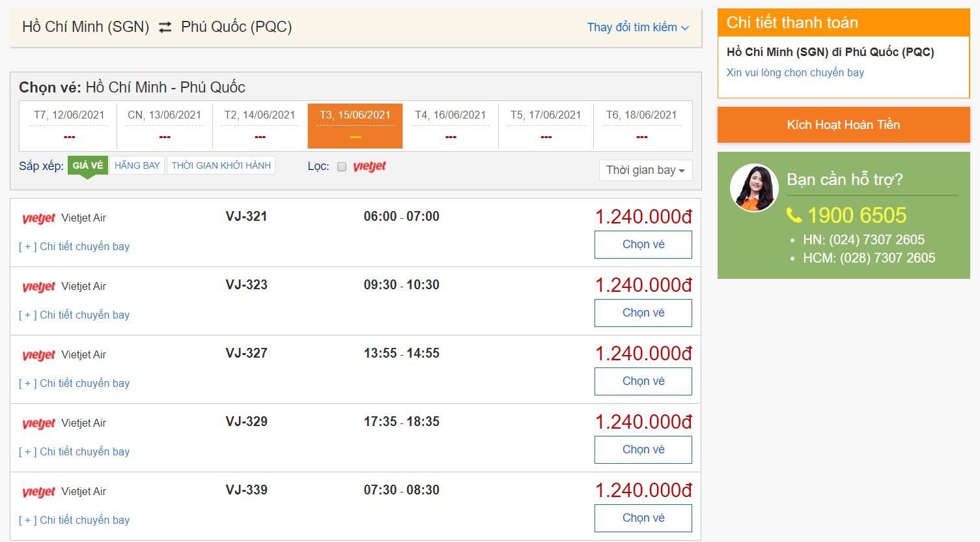The width and height of the screenshot is (980, 542).
Task: Click the VJ-327 flight number
Action: click(246, 353)
